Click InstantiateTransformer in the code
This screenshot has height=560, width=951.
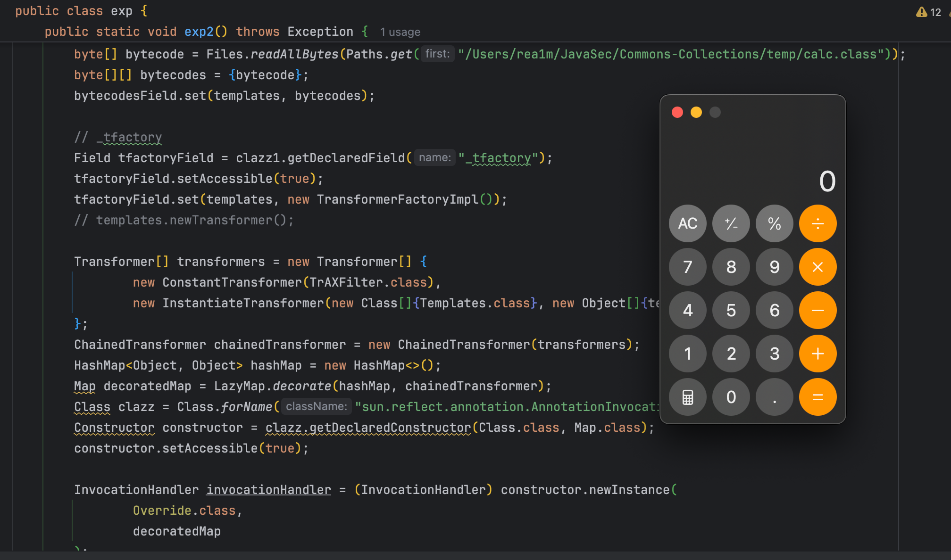pyautogui.click(x=243, y=303)
